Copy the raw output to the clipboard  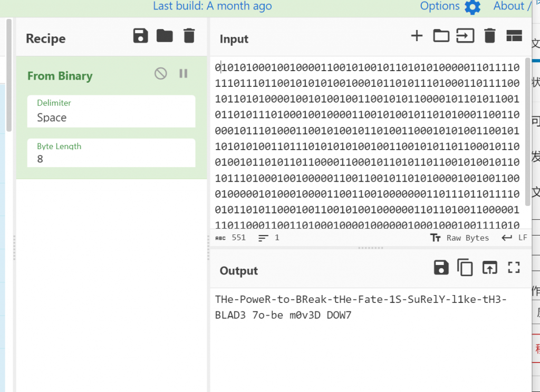pyautogui.click(x=465, y=268)
